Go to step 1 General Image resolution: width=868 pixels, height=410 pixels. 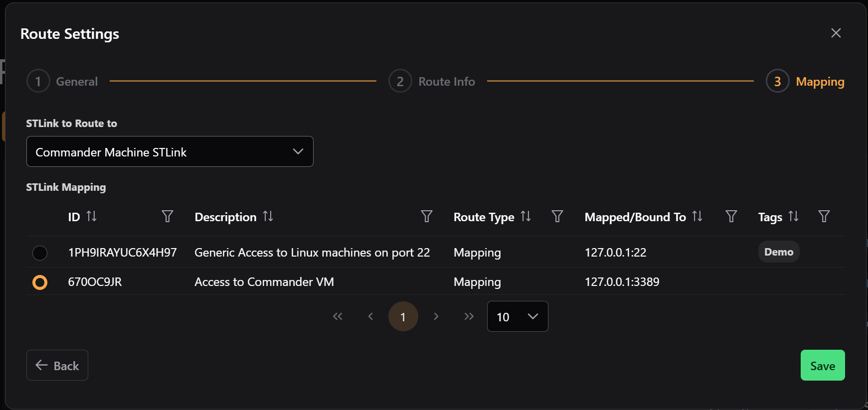click(62, 81)
